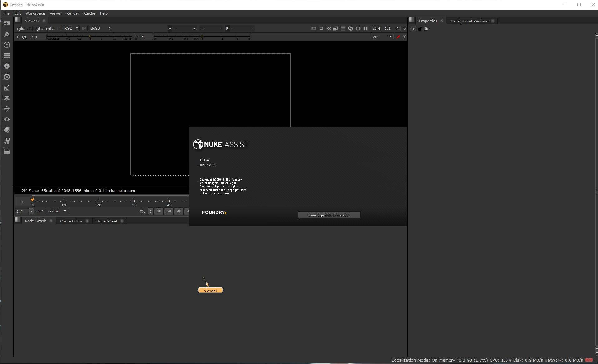Toggle the gamma Y button

point(137,37)
